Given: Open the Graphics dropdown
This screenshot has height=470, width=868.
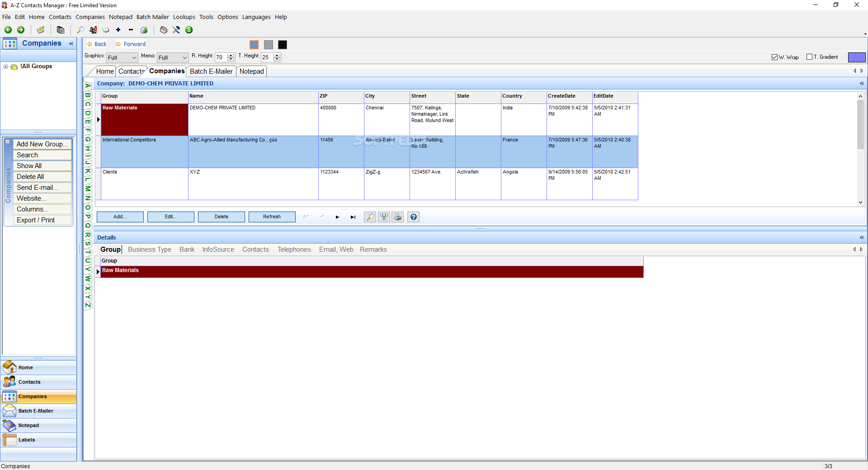Looking at the screenshot, I should point(122,57).
